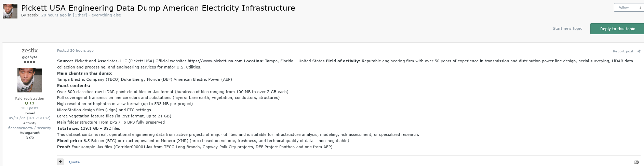Click the Autogarant handshake deals icon
The width and height of the screenshot is (644, 166).
pyautogui.click(x=31, y=138)
